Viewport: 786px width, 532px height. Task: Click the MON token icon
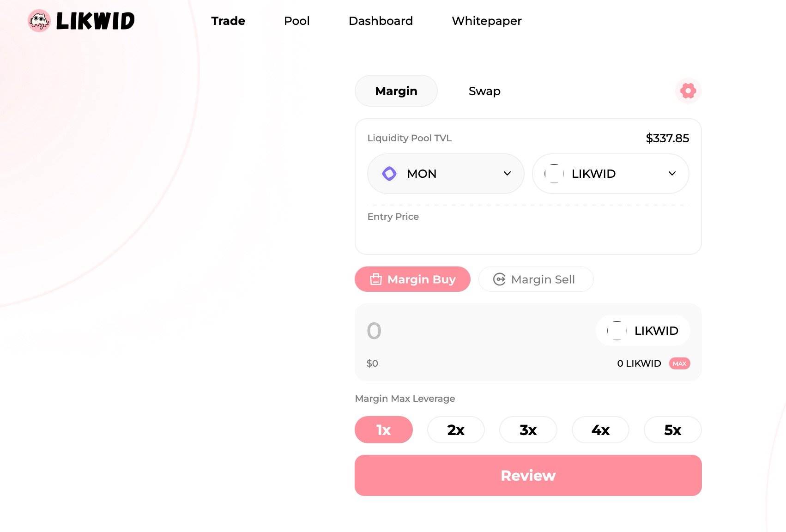[389, 174]
